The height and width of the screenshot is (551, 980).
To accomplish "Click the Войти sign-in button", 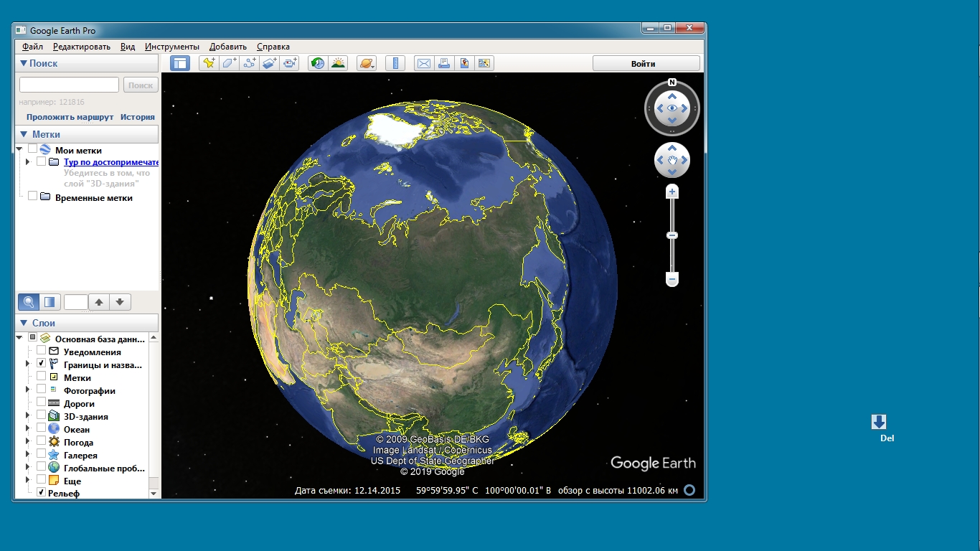I will coord(646,63).
